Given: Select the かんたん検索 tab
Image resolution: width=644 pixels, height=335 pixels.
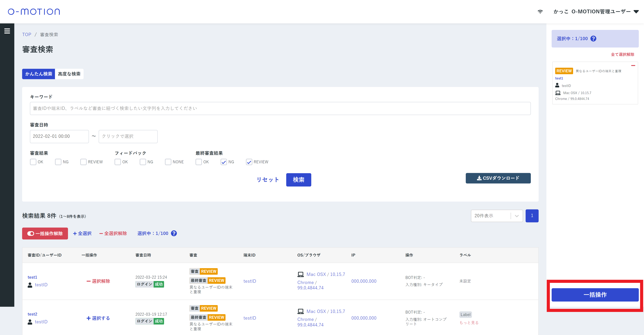Looking at the screenshot, I should tap(39, 74).
